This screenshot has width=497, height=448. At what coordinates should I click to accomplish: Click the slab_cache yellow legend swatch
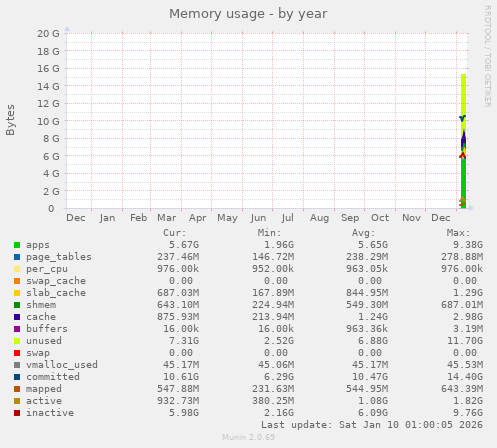pos(17,293)
